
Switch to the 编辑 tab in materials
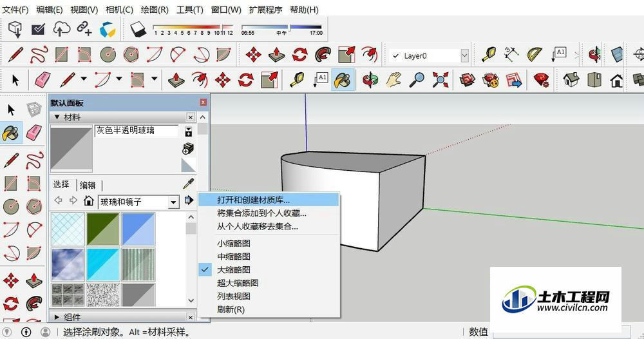[88, 185]
